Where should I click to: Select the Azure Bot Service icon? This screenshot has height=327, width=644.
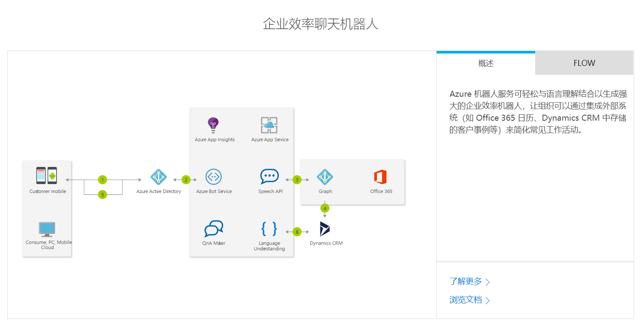tap(214, 176)
